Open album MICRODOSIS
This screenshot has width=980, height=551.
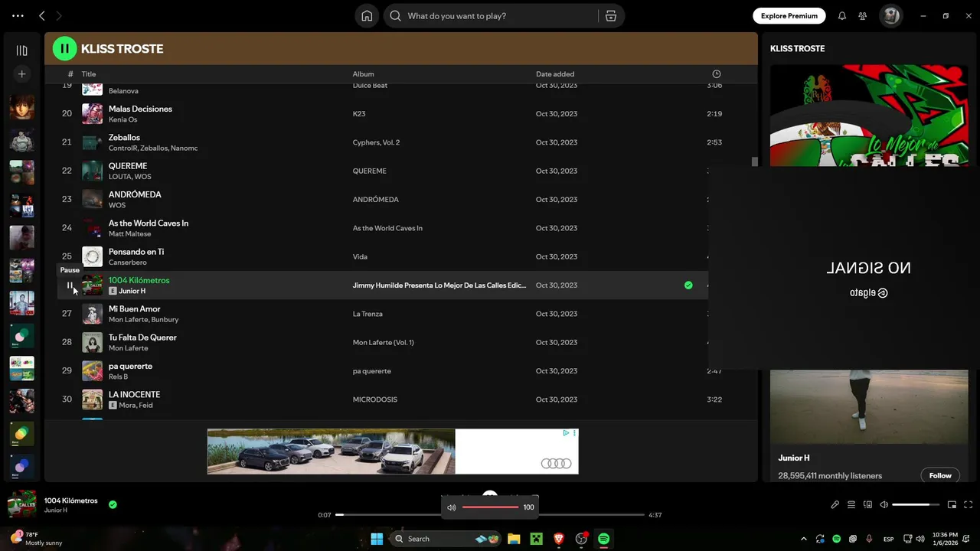(x=375, y=399)
